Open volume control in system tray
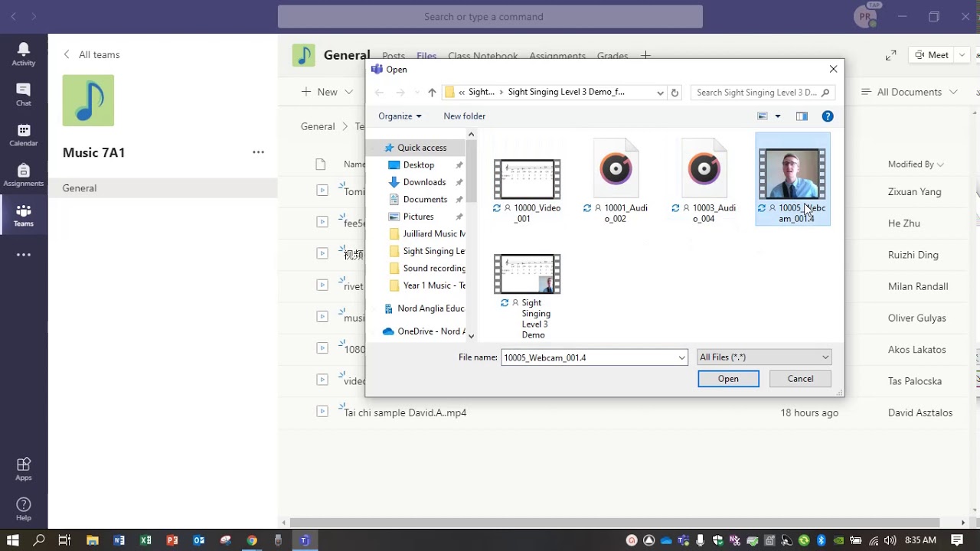Image resolution: width=980 pixels, height=551 pixels. [x=889, y=540]
